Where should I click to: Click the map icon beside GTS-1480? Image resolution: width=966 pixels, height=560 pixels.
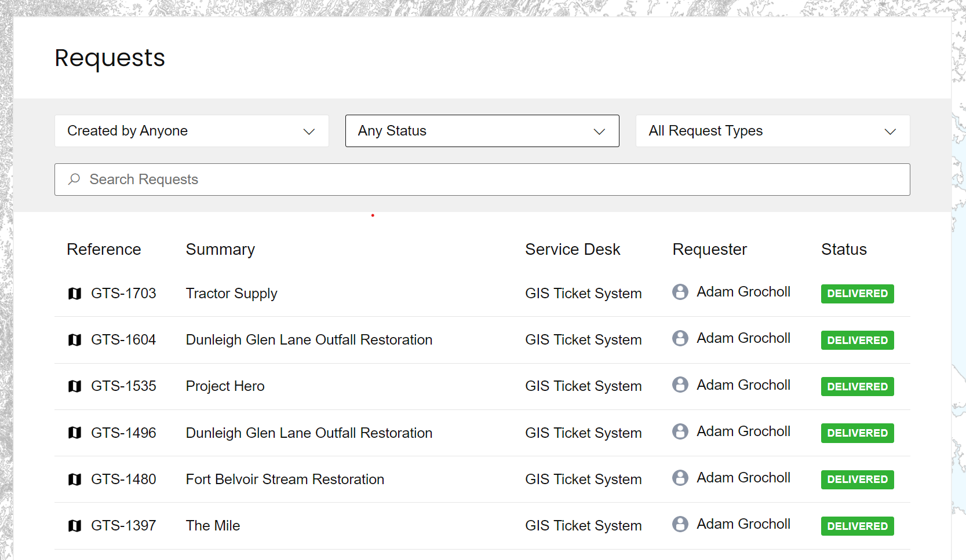(x=75, y=480)
